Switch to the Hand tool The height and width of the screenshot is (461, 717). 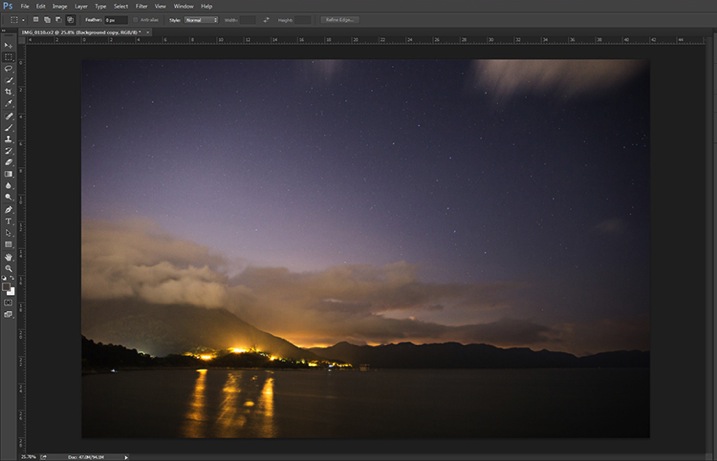pos(8,257)
